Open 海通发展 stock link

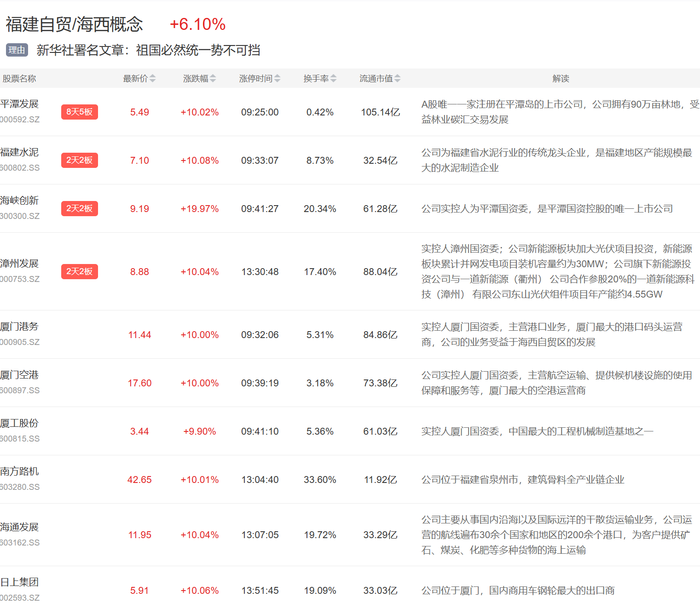(19, 528)
